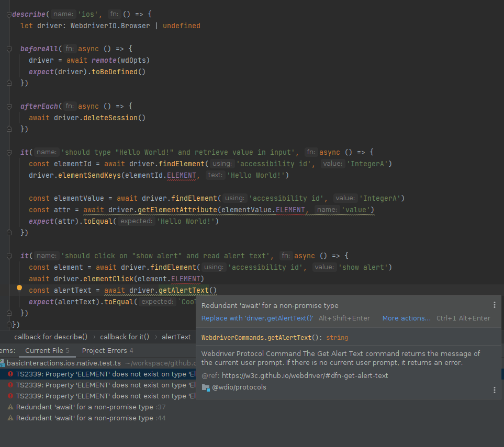Collapse the 'should click on show alert' test fold marker
Viewport: 504px width, 447px height.
point(9,256)
